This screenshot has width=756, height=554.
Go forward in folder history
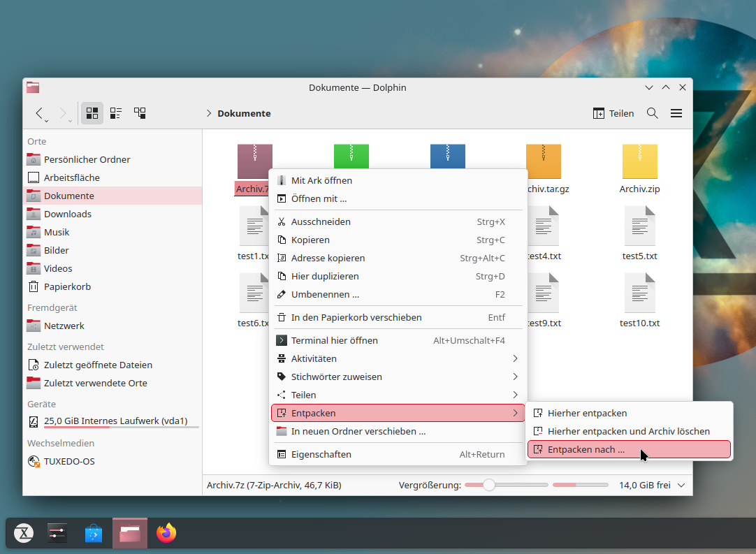click(x=64, y=113)
